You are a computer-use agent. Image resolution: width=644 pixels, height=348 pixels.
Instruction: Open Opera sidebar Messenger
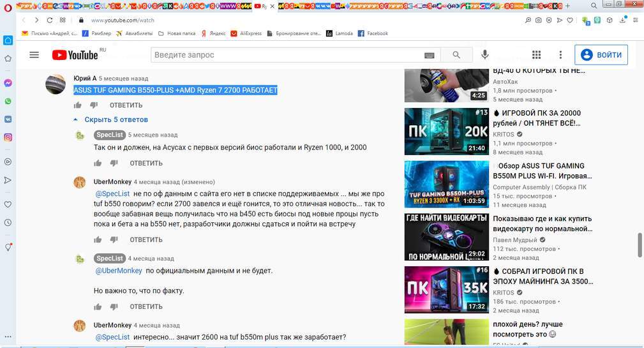[8, 83]
